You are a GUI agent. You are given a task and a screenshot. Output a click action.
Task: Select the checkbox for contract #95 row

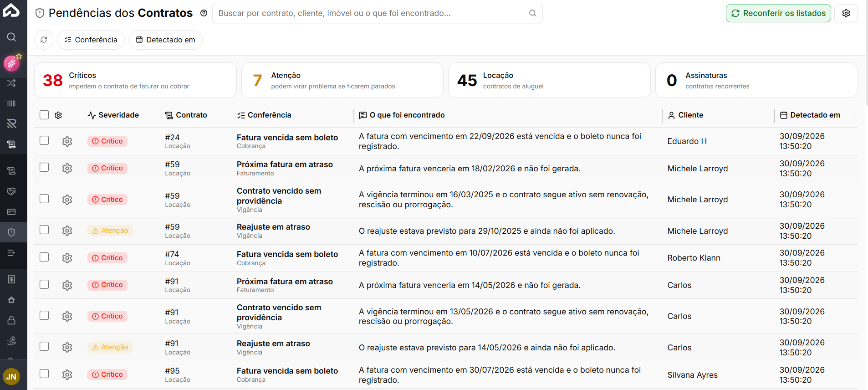coord(44,374)
